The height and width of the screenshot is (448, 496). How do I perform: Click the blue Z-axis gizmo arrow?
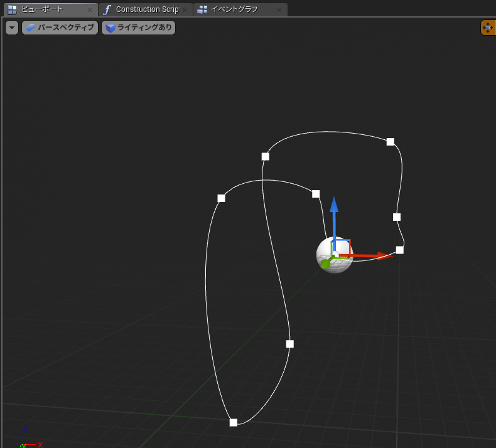334,206
